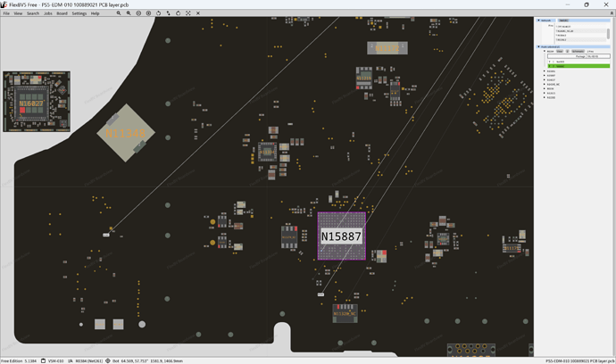
Task: Select the green highlighted pin row
Action: tap(579, 66)
